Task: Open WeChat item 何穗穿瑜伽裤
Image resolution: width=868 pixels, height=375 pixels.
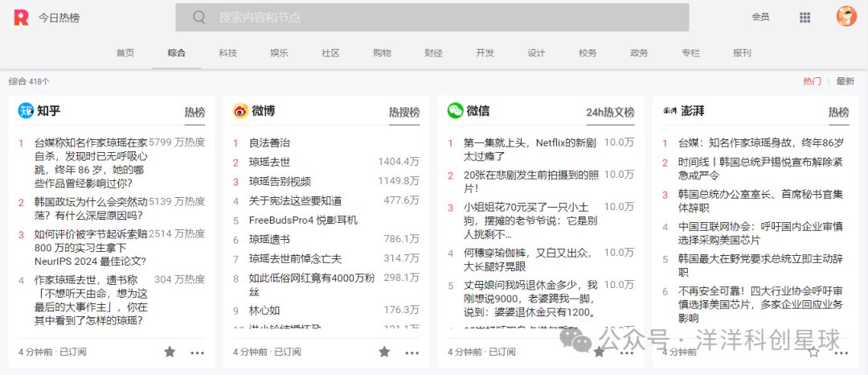Action: pyautogui.click(x=528, y=260)
